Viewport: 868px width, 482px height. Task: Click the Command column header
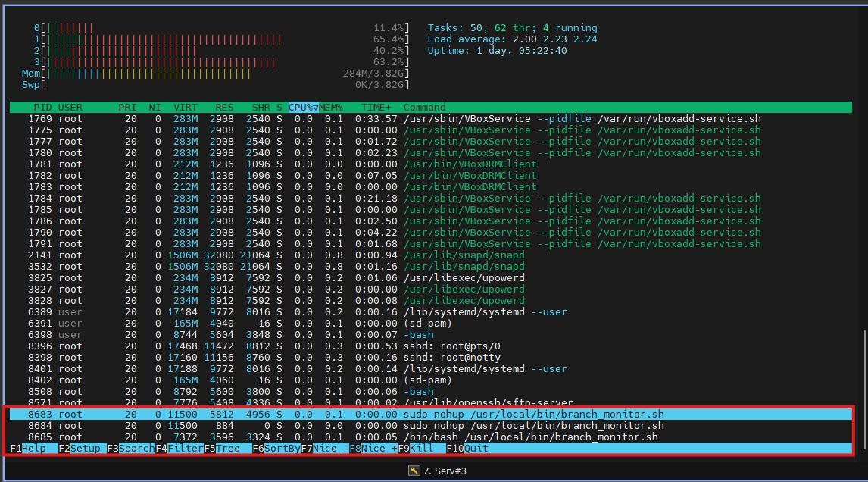pos(424,108)
